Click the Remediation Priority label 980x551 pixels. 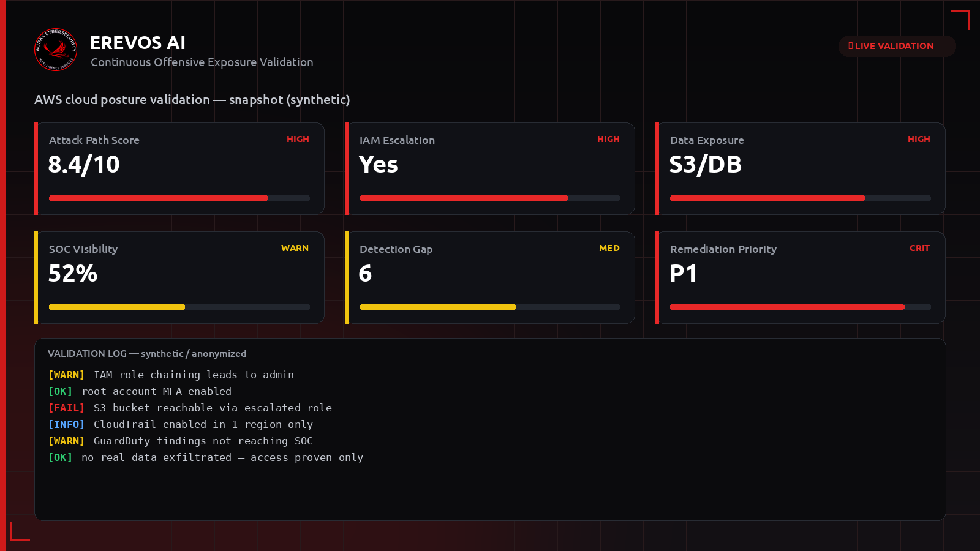tap(723, 249)
